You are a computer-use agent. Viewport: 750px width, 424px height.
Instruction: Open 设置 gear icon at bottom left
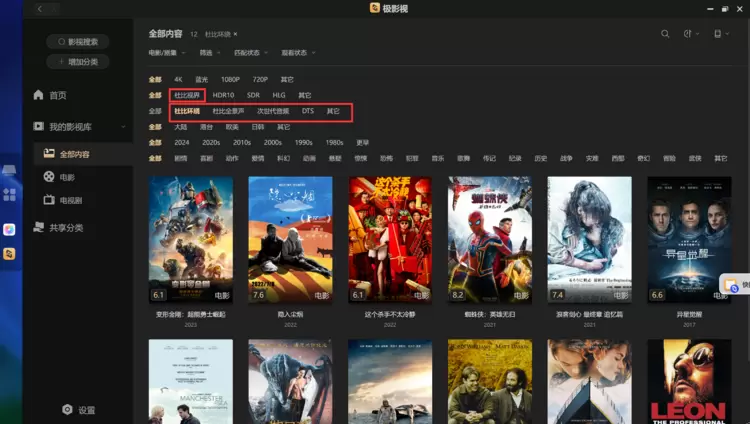(67, 410)
